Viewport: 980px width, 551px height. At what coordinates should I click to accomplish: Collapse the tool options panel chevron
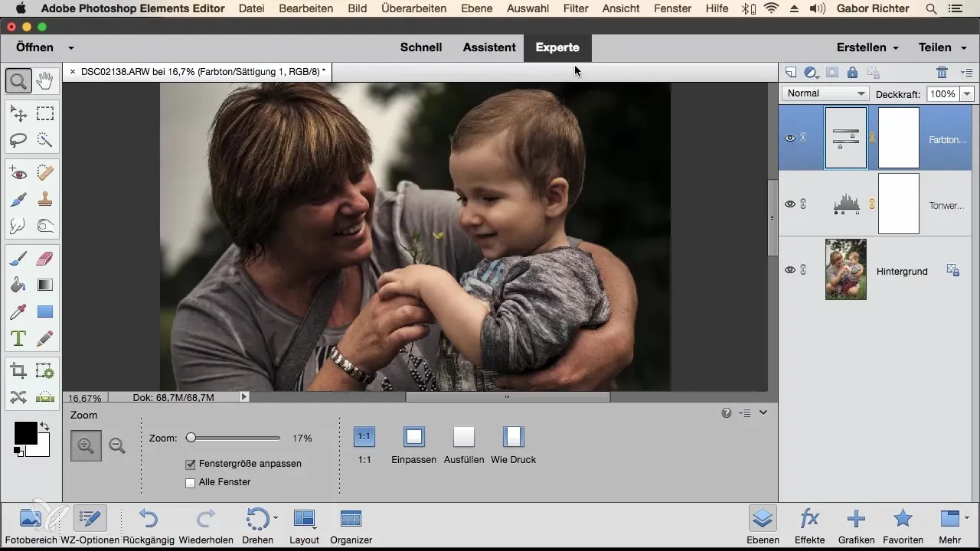tap(763, 413)
